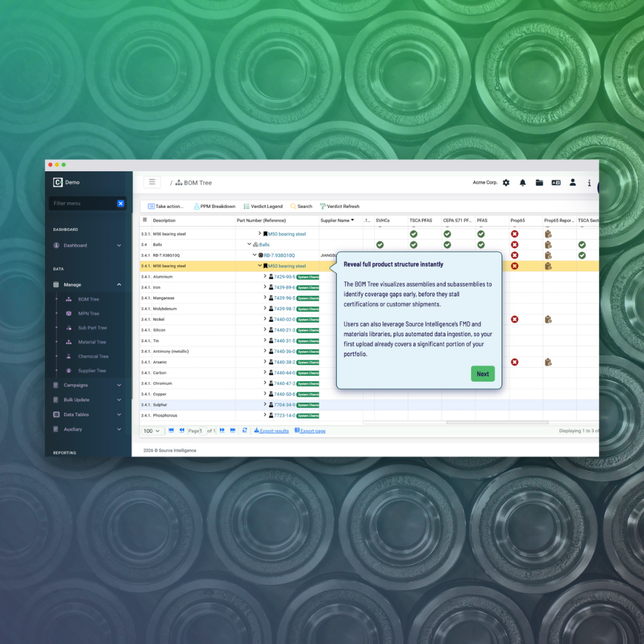Click the language A-Z icon in the header
This screenshot has width=644, height=644.
click(556, 183)
